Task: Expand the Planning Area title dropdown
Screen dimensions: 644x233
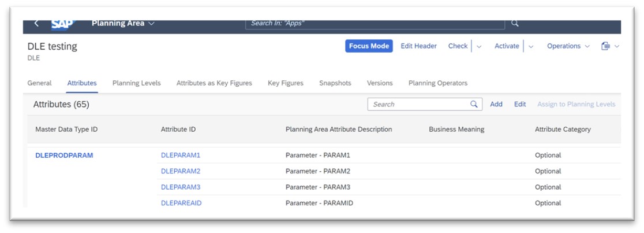Action: [x=152, y=24]
